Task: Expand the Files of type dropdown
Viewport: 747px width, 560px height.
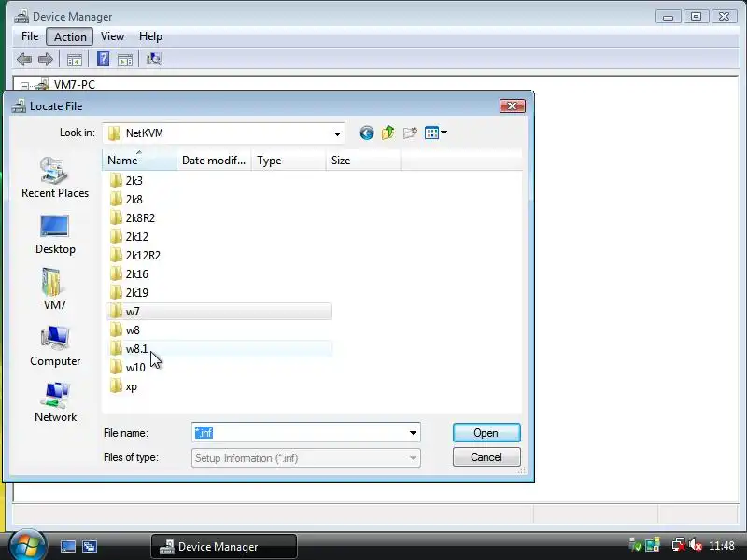Action: point(413,458)
